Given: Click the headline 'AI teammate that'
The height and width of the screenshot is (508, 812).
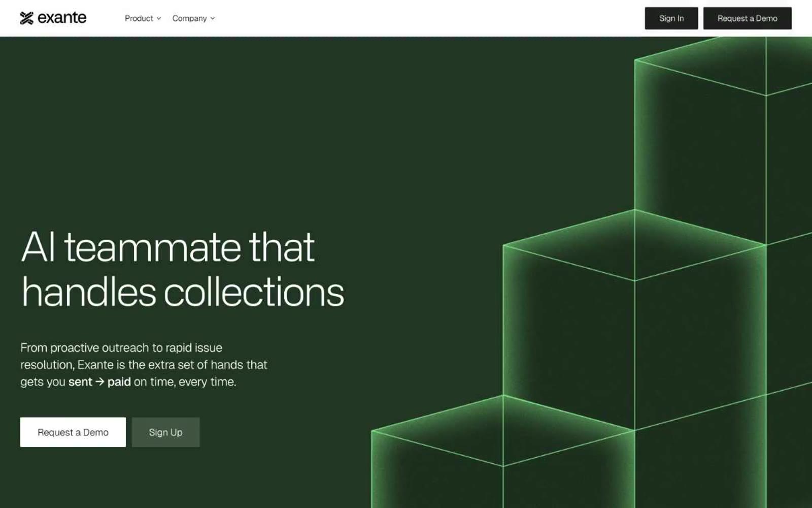Looking at the screenshot, I should tap(168, 247).
